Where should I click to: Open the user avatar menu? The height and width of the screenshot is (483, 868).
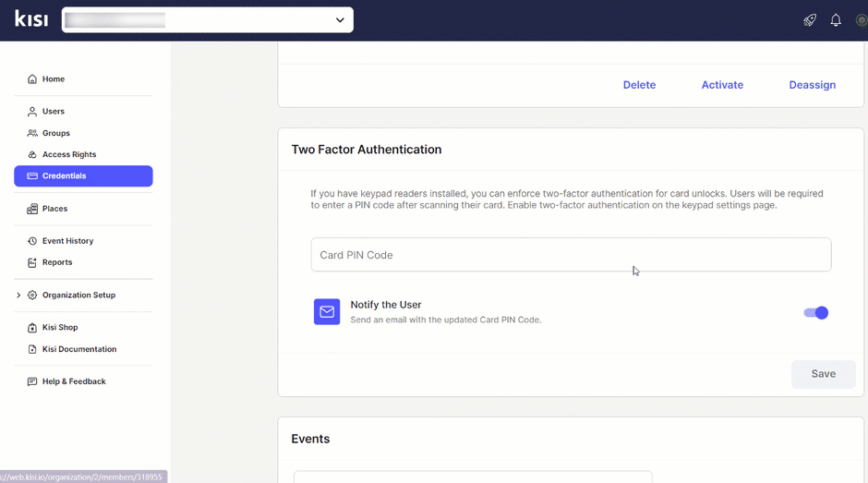click(x=862, y=20)
